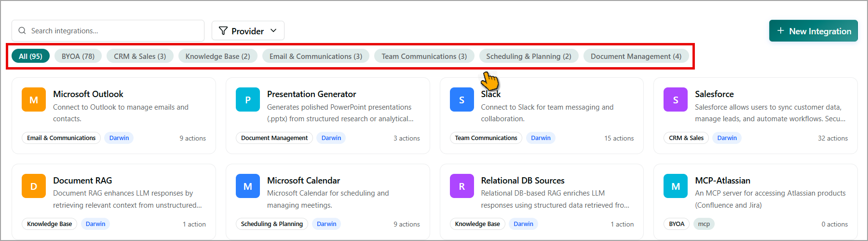The image size is (868, 241).
Task: Click the 9 actions text on Microsoft Calendar
Action: [407, 224]
